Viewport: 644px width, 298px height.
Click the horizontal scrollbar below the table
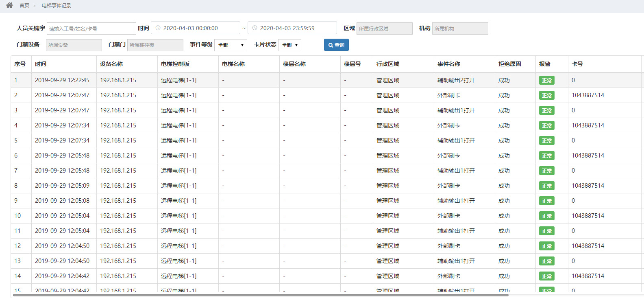(x=260, y=295)
